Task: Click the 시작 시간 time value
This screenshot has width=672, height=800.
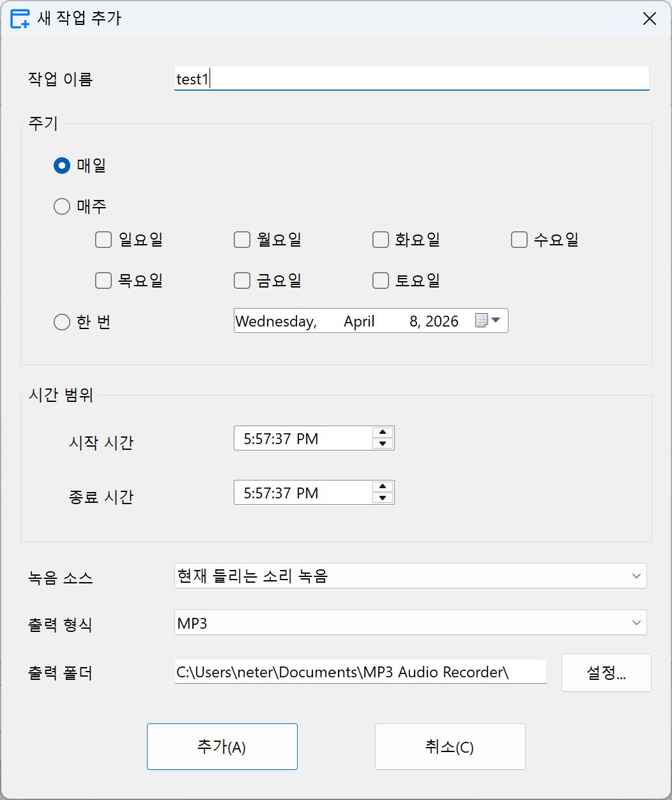Action: [281, 439]
